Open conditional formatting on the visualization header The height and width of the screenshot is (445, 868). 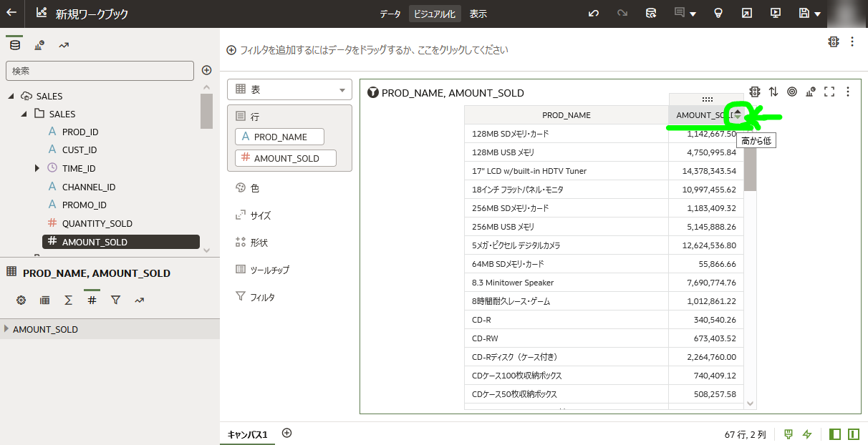[x=755, y=92]
